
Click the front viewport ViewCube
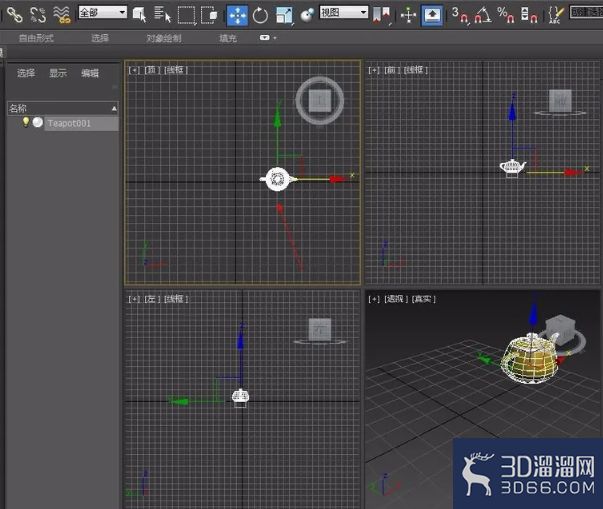click(x=560, y=101)
